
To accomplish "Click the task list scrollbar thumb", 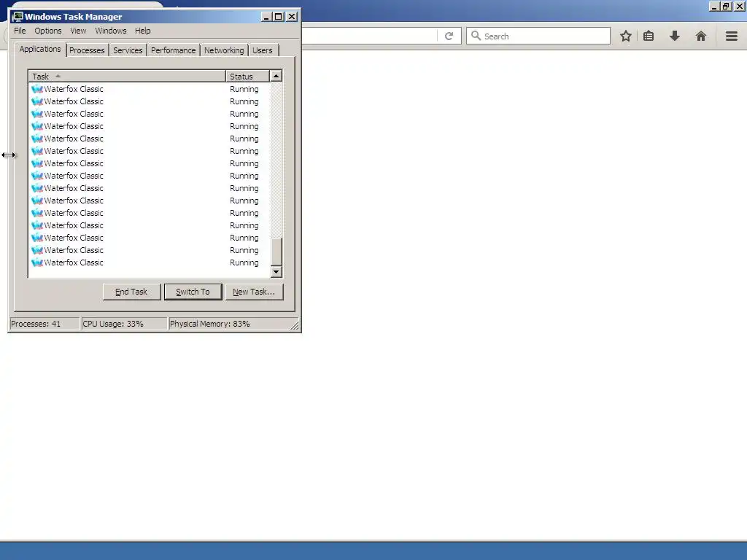I will [x=276, y=252].
